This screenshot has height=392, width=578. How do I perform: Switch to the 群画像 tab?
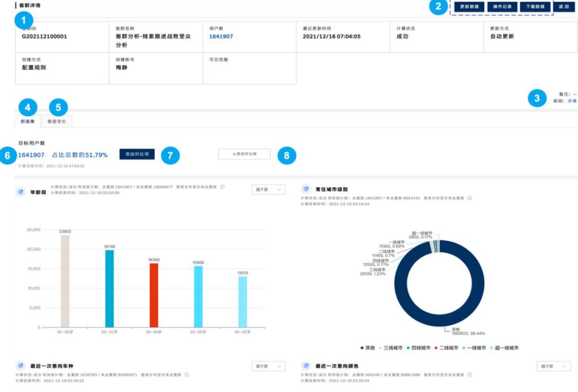click(27, 121)
